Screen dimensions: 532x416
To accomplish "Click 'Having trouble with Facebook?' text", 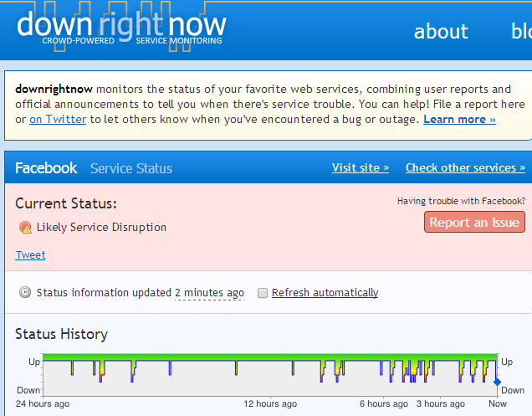I will pos(461,201).
